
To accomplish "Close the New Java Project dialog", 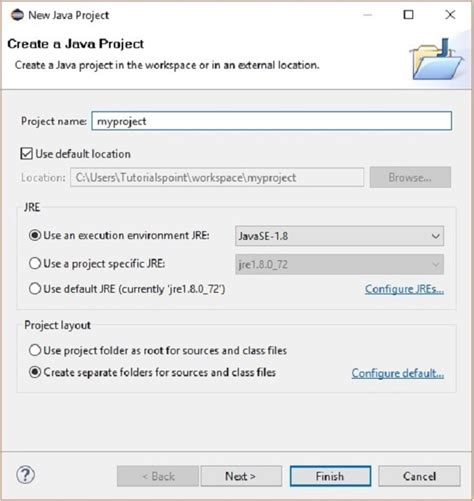I will click(450, 15).
